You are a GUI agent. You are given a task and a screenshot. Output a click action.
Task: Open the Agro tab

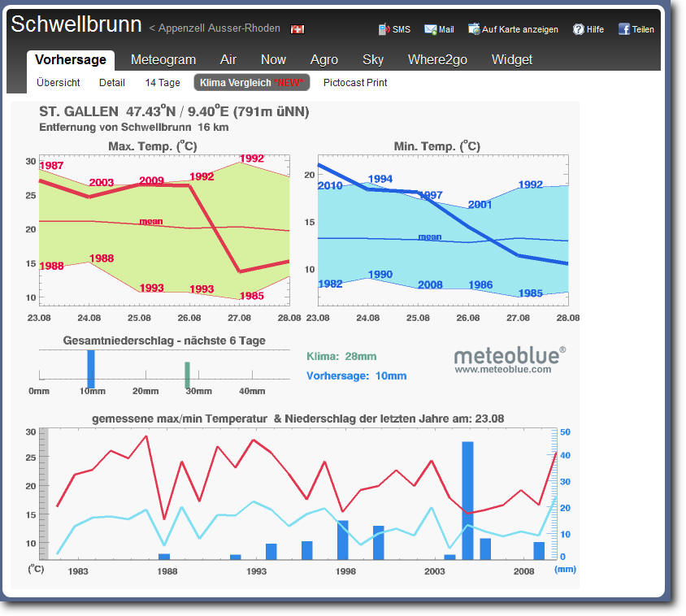click(324, 59)
